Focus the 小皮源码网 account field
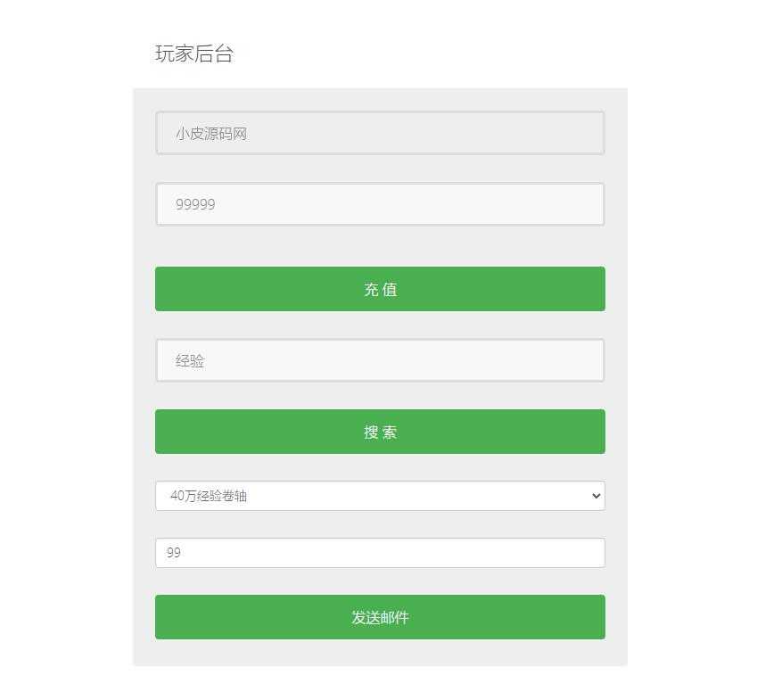Screen dimensions: 757x700 (x=380, y=133)
